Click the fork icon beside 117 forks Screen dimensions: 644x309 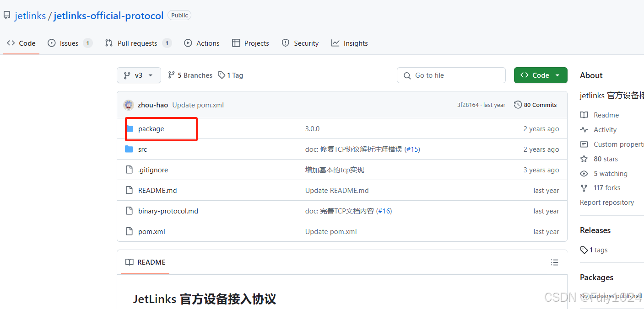(x=584, y=188)
